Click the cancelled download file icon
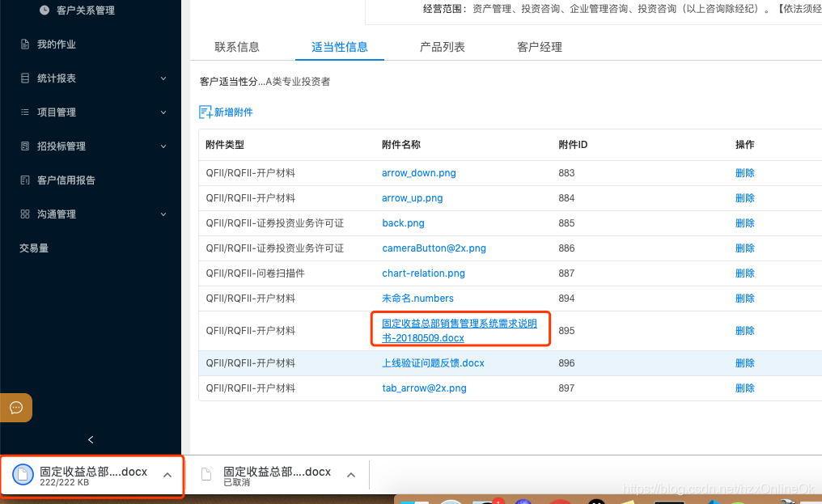The image size is (822, 504). tap(206, 474)
